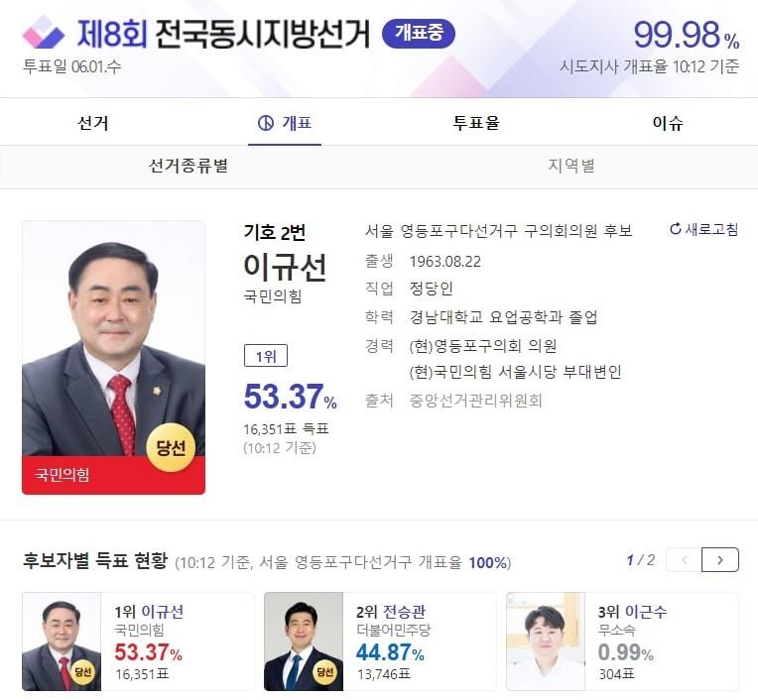Switch to the 투표율 tab
This screenshot has width=758, height=700.
[476, 123]
